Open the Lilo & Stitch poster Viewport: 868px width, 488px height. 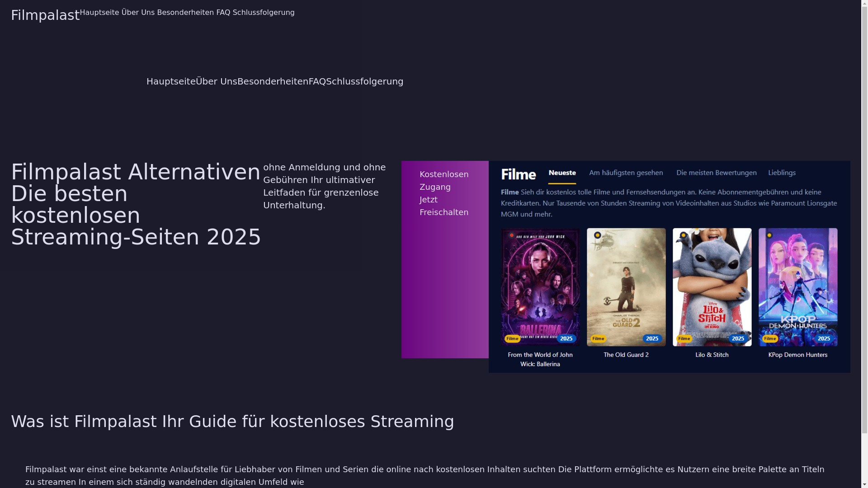tap(712, 287)
